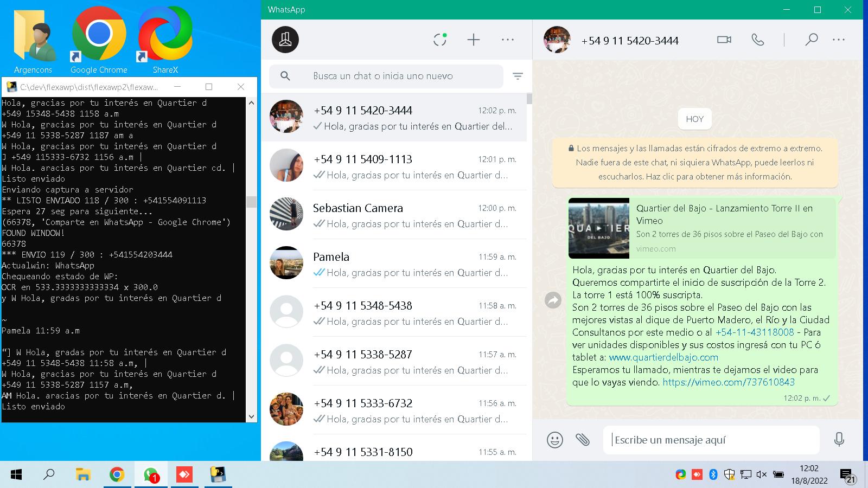Click contact name in conversation header
Screen dimensions: 868x488
pos(630,40)
